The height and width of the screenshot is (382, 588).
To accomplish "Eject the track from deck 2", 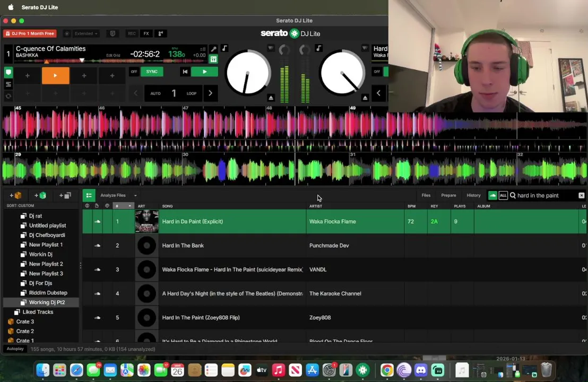I will (x=365, y=98).
